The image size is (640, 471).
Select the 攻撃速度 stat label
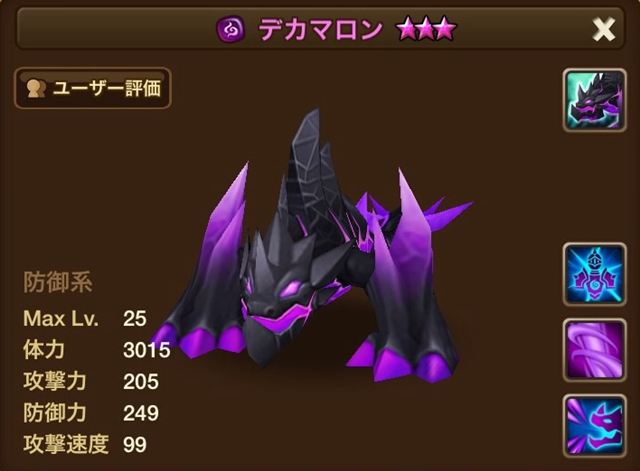(x=66, y=444)
